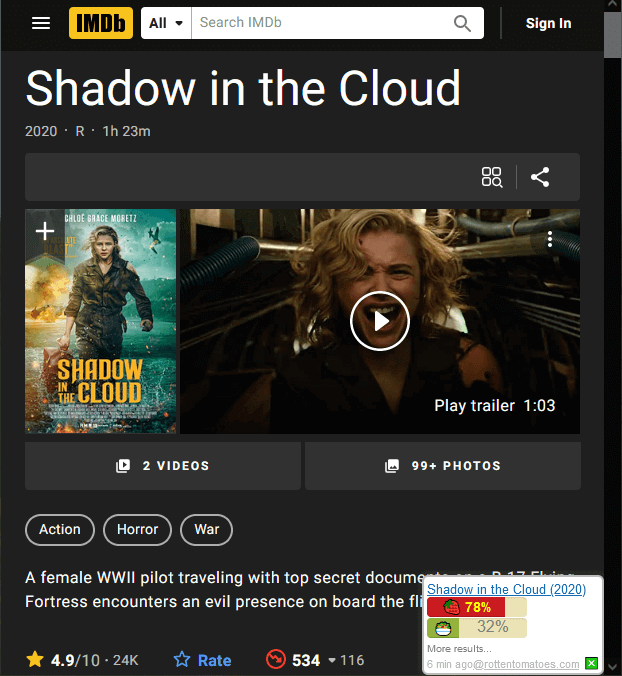622x676 pixels.
Task: Open the 4.9/10 IMDb rating details
Action: 82,660
